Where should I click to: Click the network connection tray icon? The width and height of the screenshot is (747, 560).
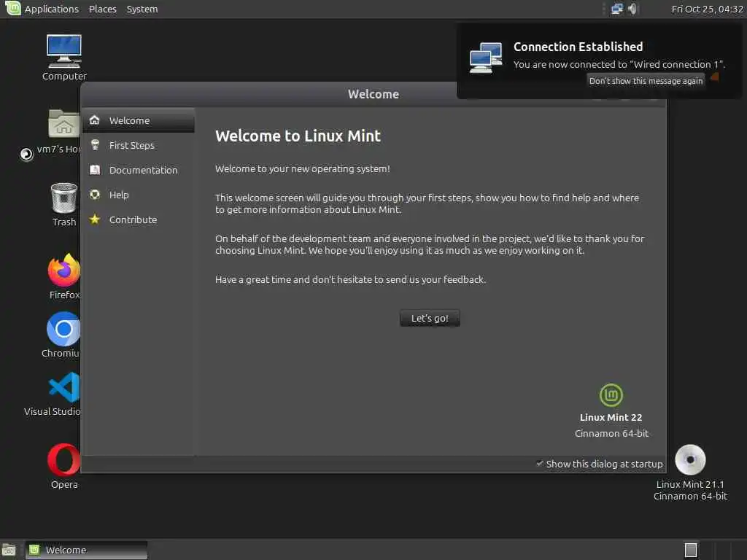click(617, 9)
